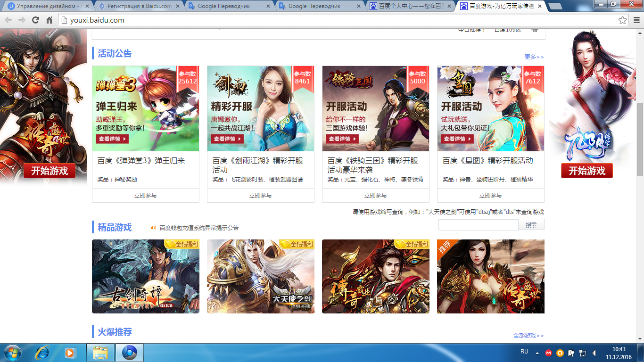Click 开始游戏 on the right side ad
The width and height of the screenshot is (644, 362).
click(x=587, y=171)
